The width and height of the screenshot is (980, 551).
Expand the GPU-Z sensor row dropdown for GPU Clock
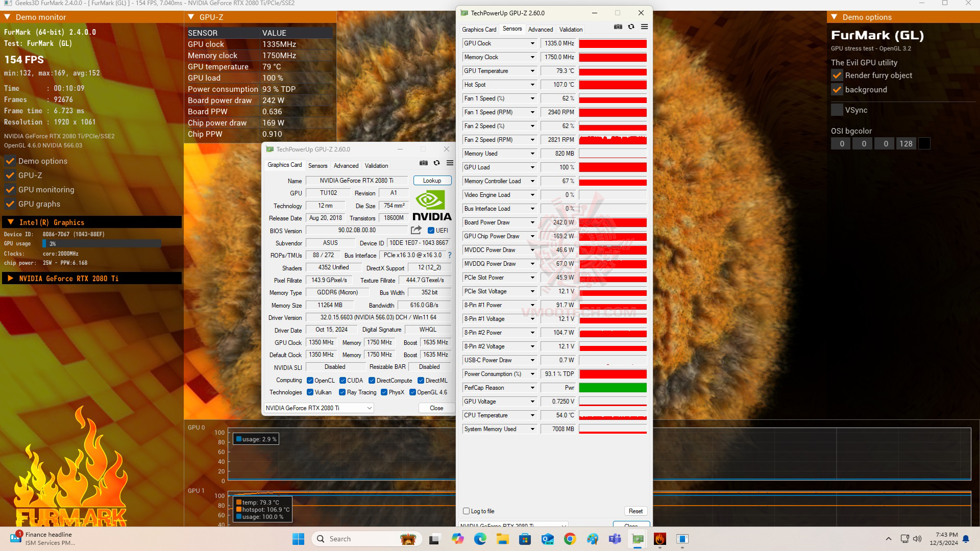pyautogui.click(x=532, y=43)
